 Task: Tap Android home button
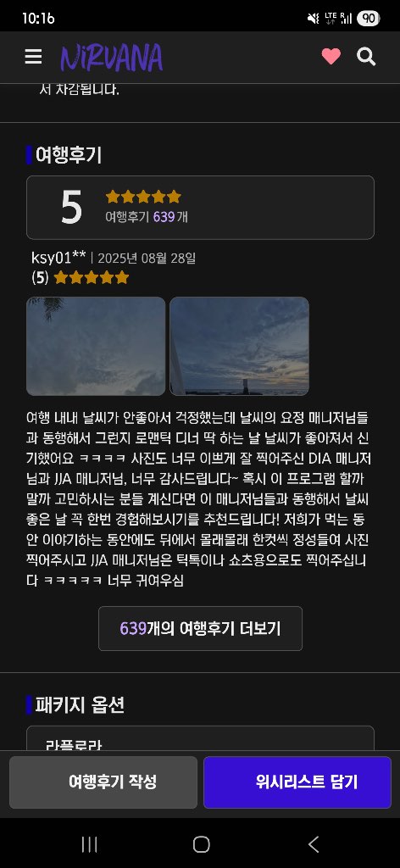(x=202, y=844)
